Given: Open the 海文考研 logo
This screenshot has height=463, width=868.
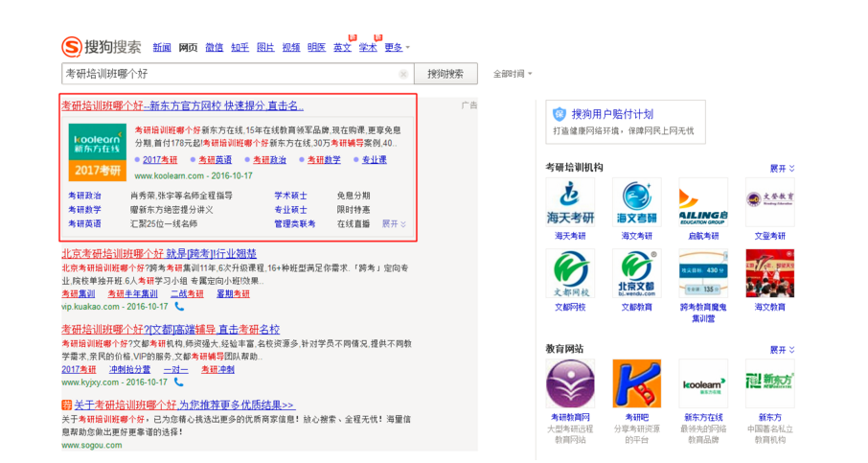Looking at the screenshot, I should (636, 202).
